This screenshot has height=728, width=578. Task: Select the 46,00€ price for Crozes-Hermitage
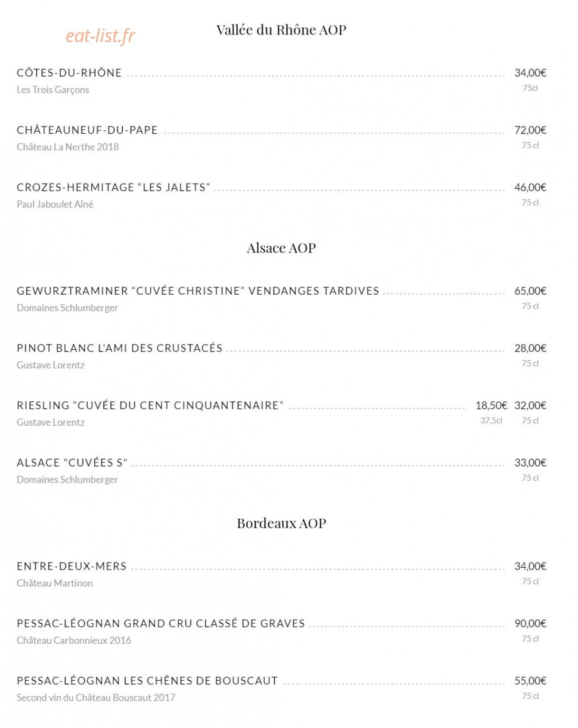(x=530, y=188)
